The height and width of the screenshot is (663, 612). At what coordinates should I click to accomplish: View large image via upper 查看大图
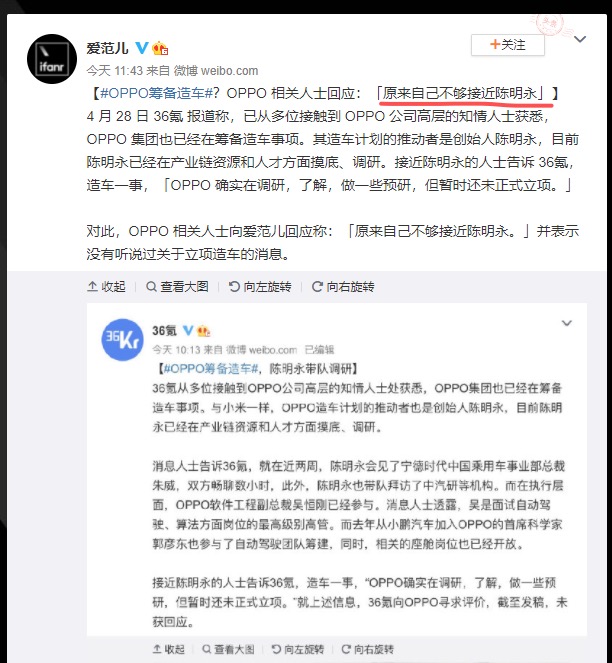[177, 287]
